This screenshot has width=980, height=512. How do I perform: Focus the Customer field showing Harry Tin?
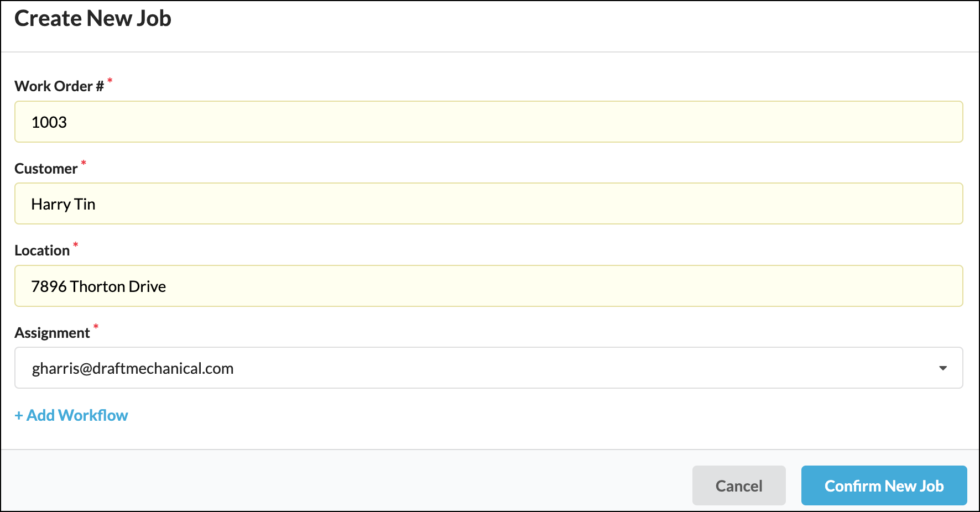(488, 204)
